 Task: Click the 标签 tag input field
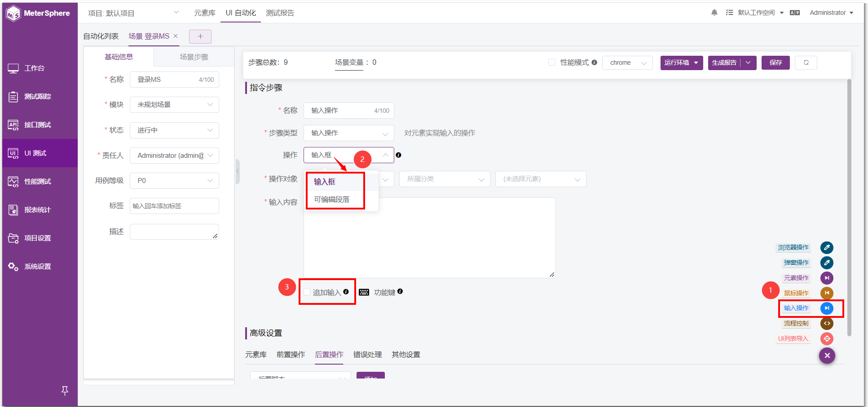(174, 206)
